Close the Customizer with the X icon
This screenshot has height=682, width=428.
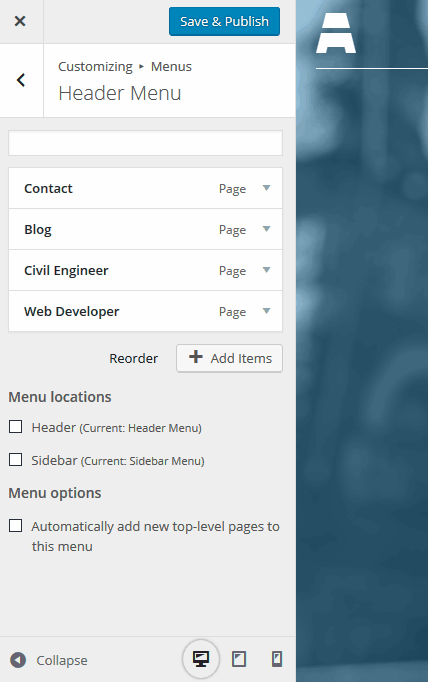20,21
